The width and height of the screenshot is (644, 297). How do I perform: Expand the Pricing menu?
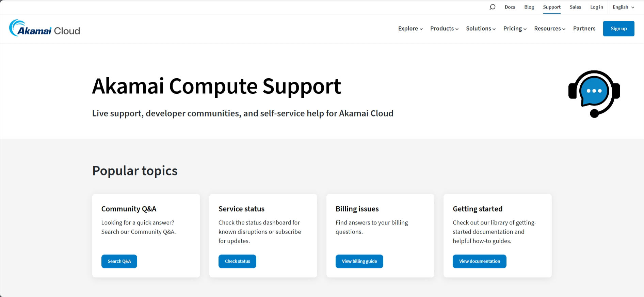pyautogui.click(x=515, y=29)
